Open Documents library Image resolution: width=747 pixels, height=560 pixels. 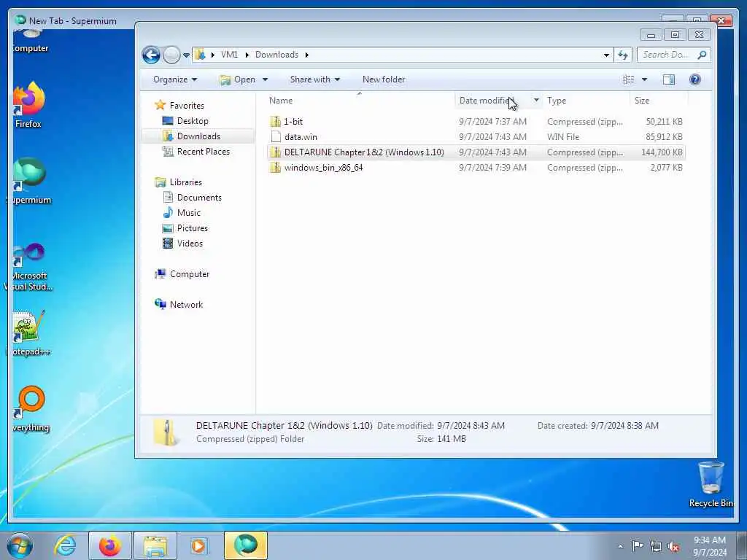point(199,197)
